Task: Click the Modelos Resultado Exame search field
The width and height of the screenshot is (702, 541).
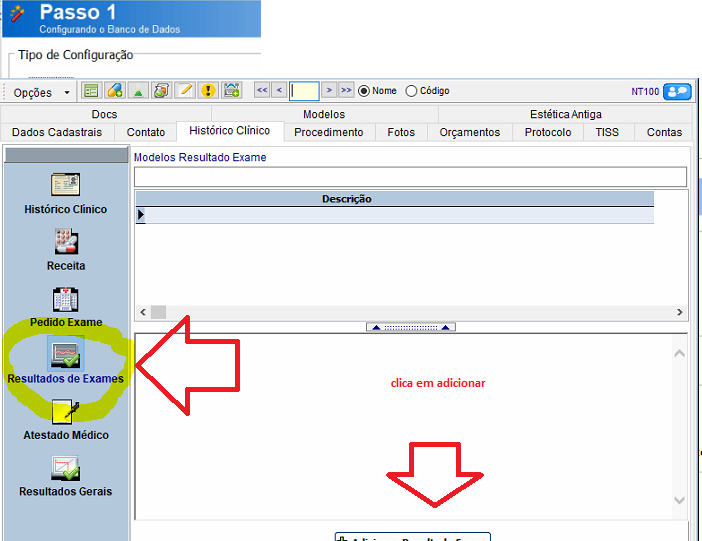Action: click(410, 177)
